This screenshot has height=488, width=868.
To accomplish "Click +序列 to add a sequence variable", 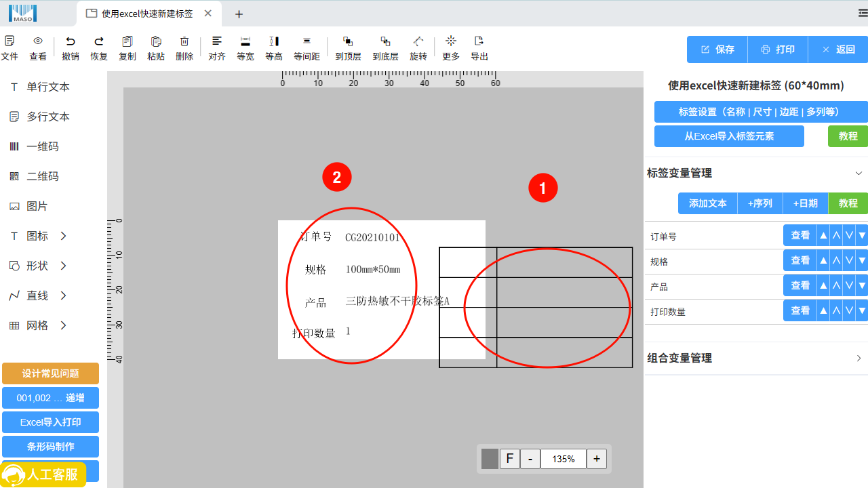I will pos(760,203).
